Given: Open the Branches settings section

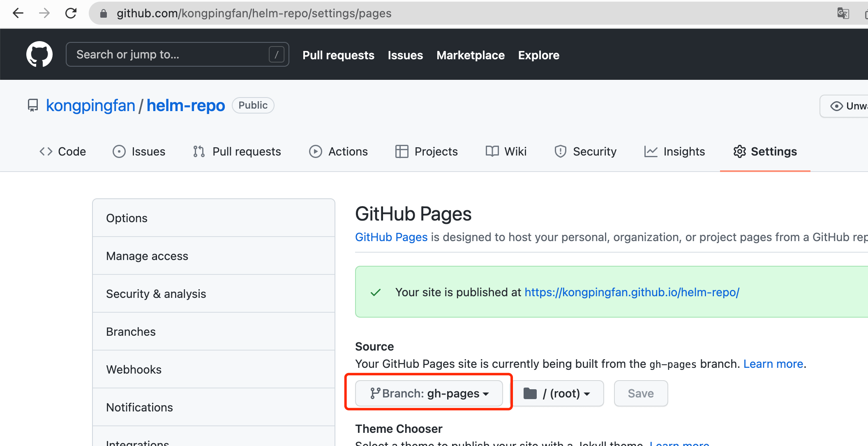Looking at the screenshot, I should point(214,332).
